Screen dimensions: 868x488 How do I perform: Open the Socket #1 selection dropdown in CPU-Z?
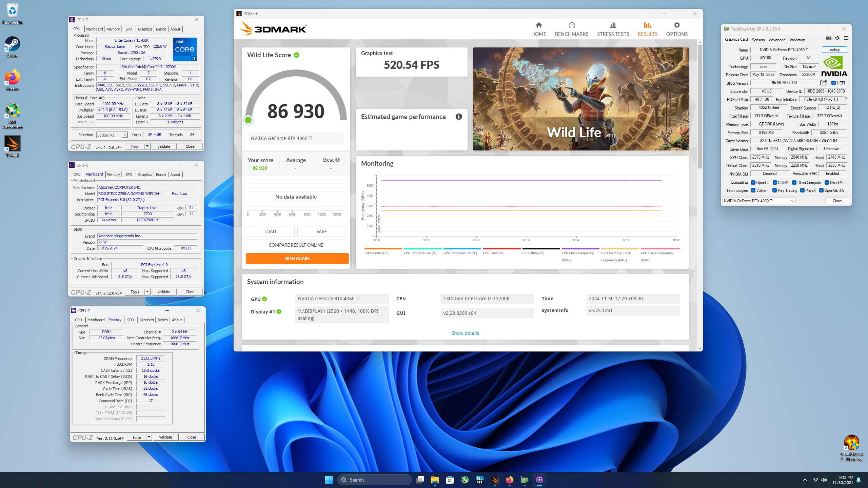[x=112, y=135]
